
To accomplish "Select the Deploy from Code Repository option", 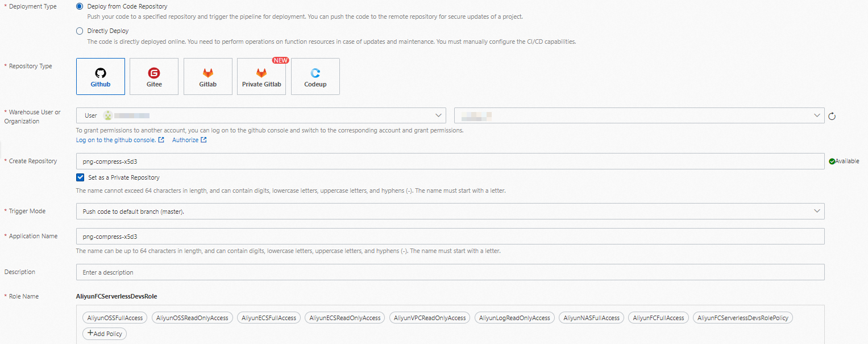I will [80, 6].
